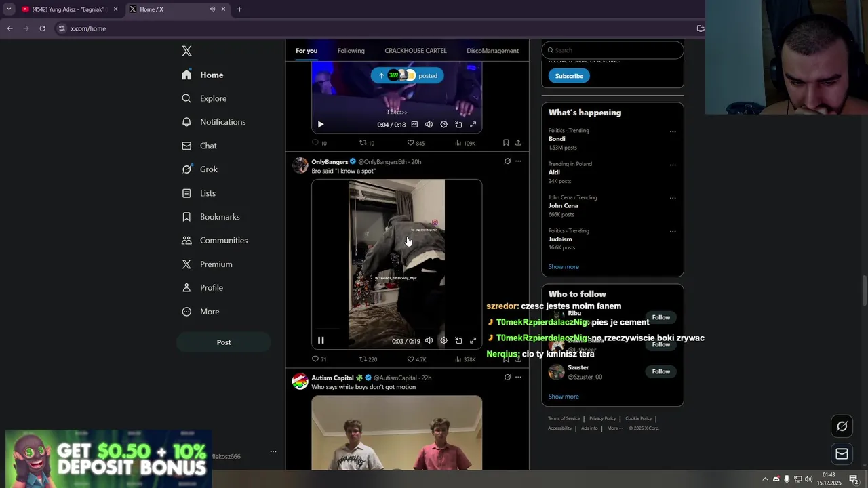Click the Subscribe button
The image size is (868, 488).
(569, 76)
